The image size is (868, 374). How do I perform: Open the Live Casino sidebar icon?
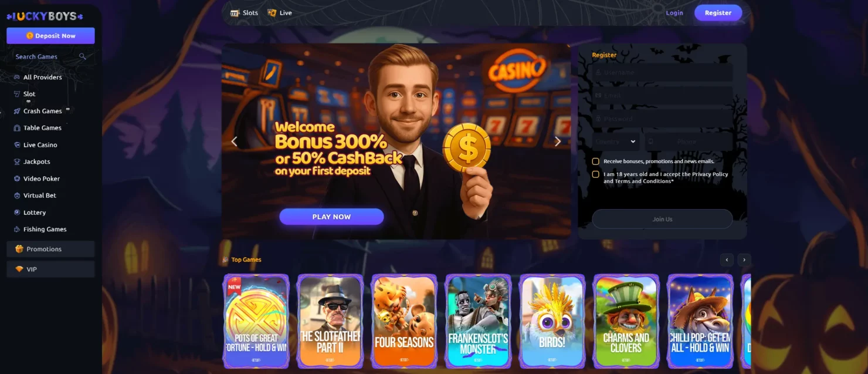17,144
